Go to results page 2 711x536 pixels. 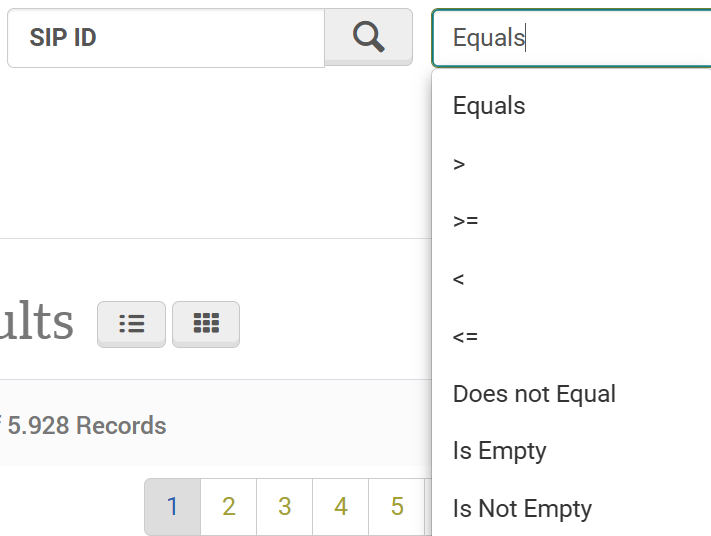228,507
